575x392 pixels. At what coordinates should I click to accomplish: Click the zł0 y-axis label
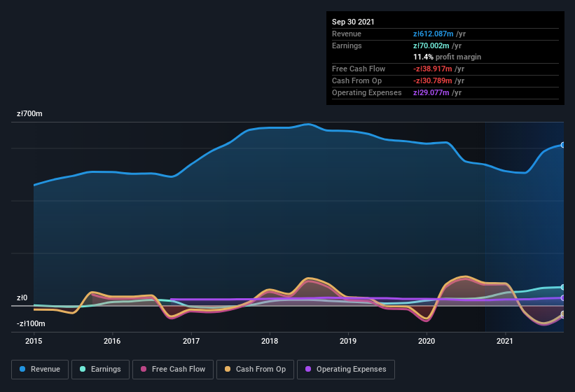pyautogui.click(x=22, y=297)
